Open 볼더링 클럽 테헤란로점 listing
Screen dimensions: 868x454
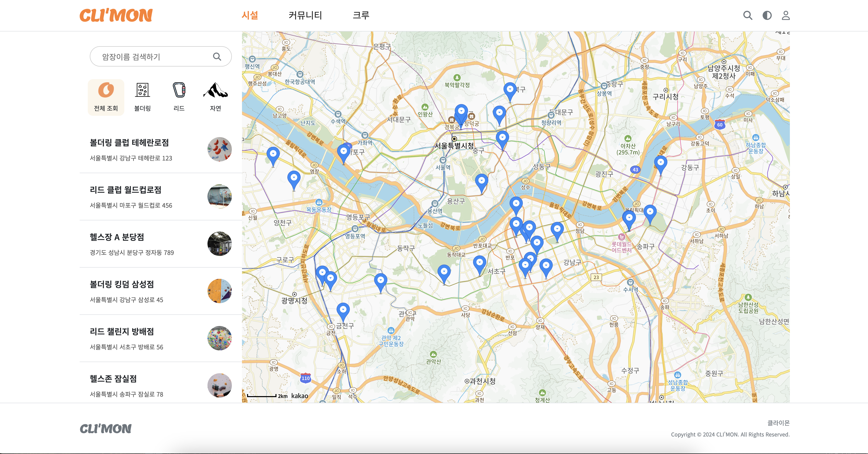pos(160,149)
